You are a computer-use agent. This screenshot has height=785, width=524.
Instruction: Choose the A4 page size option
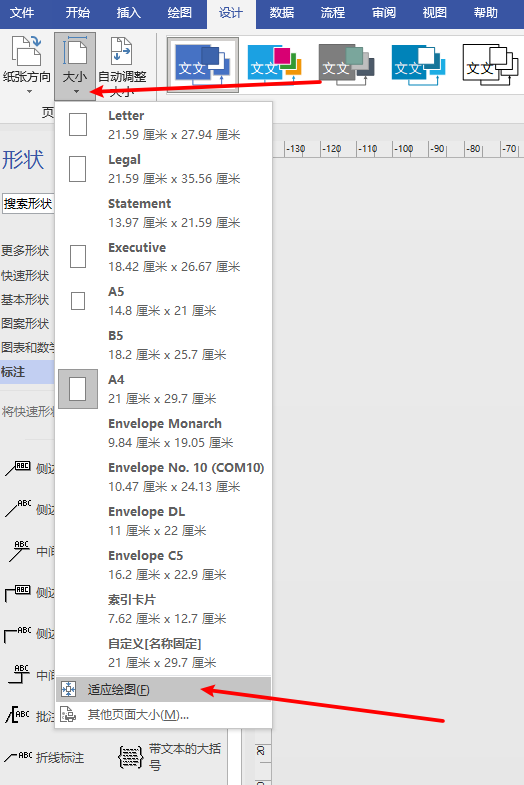(x=163, y=389)
